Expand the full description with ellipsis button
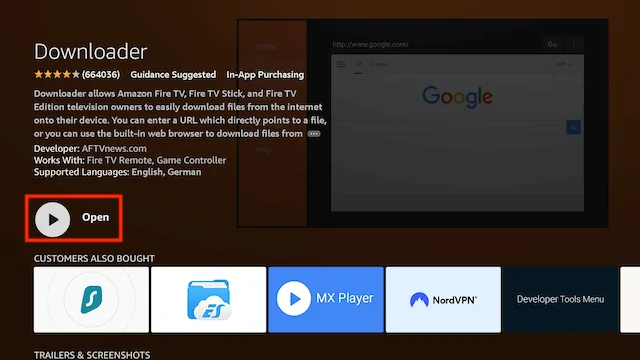This screenshot has height=360, width=640. pyautogui.click(x=314, y=134)
